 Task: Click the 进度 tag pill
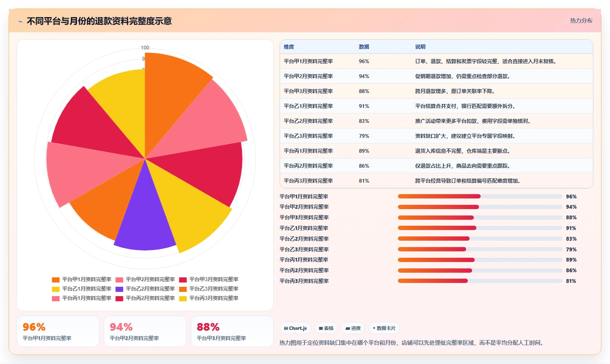tap(353, 328)
